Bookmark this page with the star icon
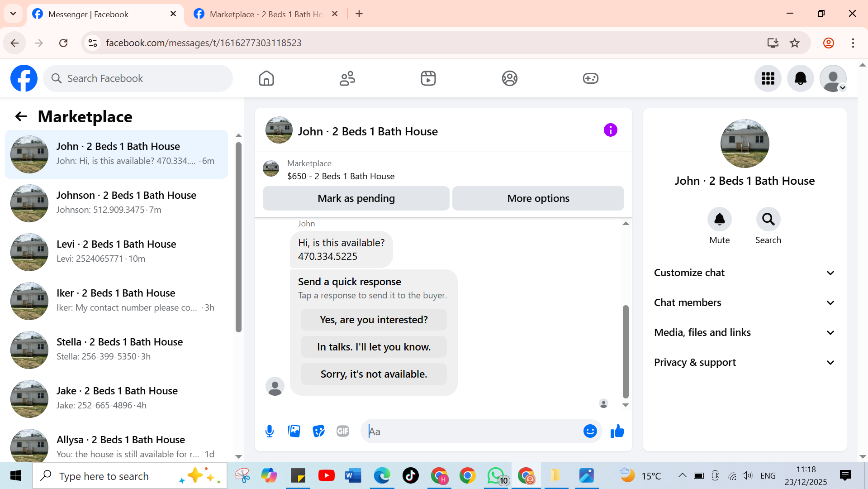 (x=795, y=43)
